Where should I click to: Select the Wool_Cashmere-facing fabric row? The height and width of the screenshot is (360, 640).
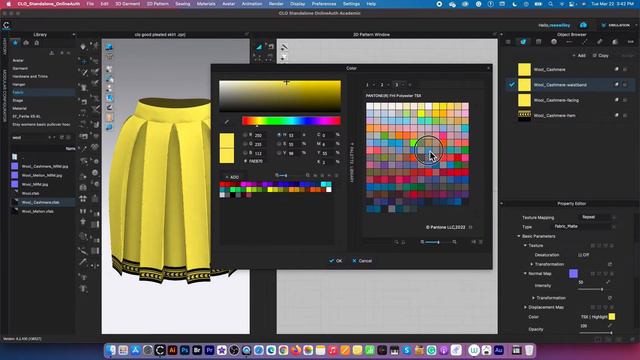point(571,100)
